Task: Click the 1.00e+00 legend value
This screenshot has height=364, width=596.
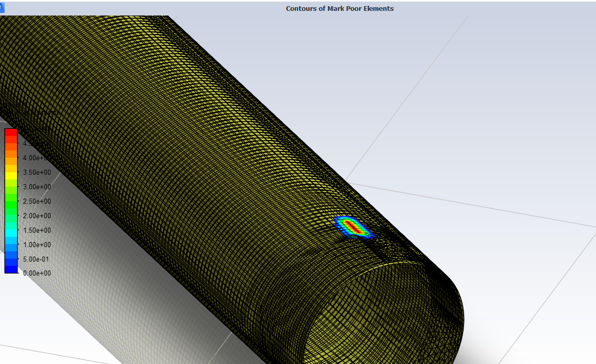Action: pyautogui.click(x=37, y=245)
